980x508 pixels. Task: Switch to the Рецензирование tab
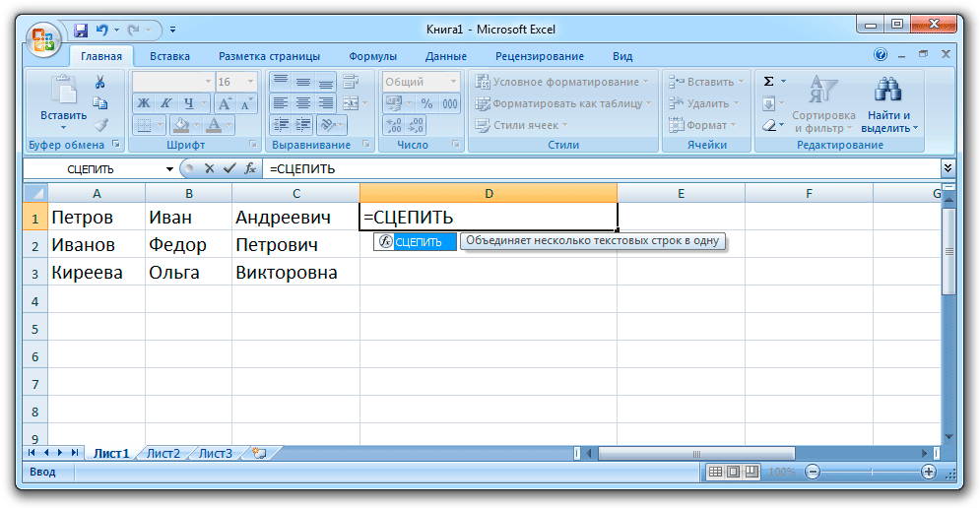(x=540, y=56)
